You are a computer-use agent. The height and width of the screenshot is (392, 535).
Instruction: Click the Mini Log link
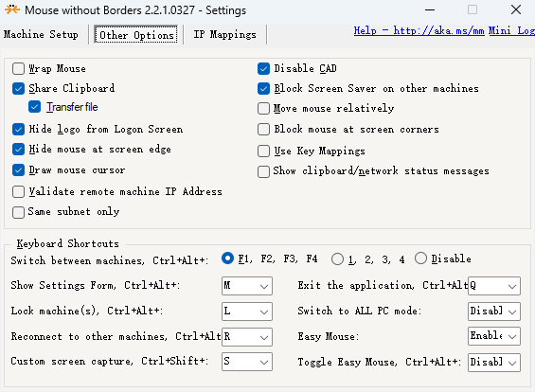click(511, 30)
